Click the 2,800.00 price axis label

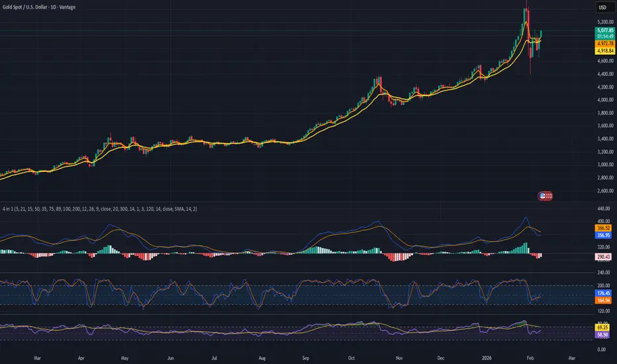pyautogui.click(x=605, y=178)
